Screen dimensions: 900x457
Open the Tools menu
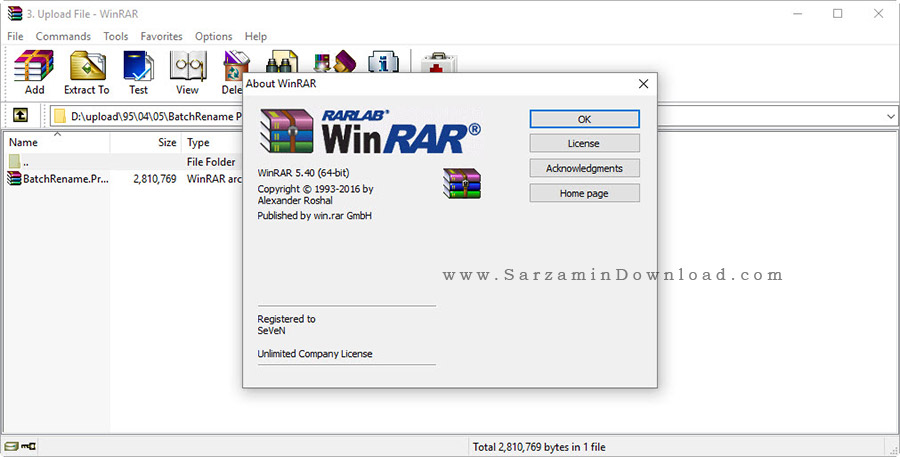[115, 36]
